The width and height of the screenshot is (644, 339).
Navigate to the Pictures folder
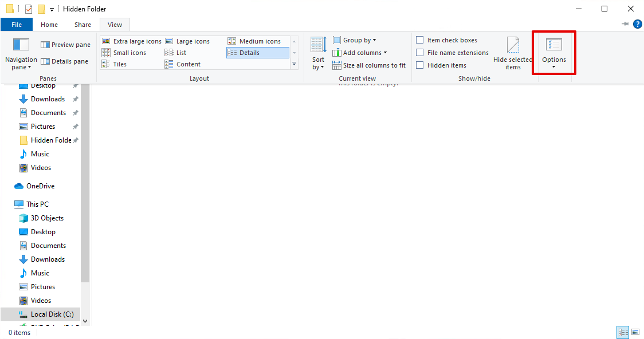point(42,126)
